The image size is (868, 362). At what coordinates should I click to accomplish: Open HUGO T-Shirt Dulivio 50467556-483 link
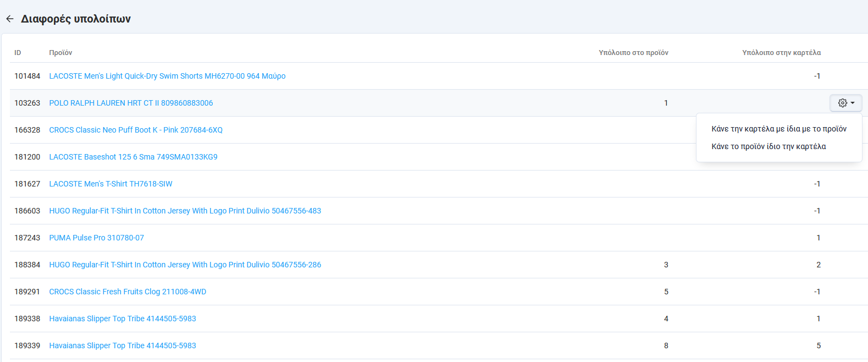pos(185,211)
